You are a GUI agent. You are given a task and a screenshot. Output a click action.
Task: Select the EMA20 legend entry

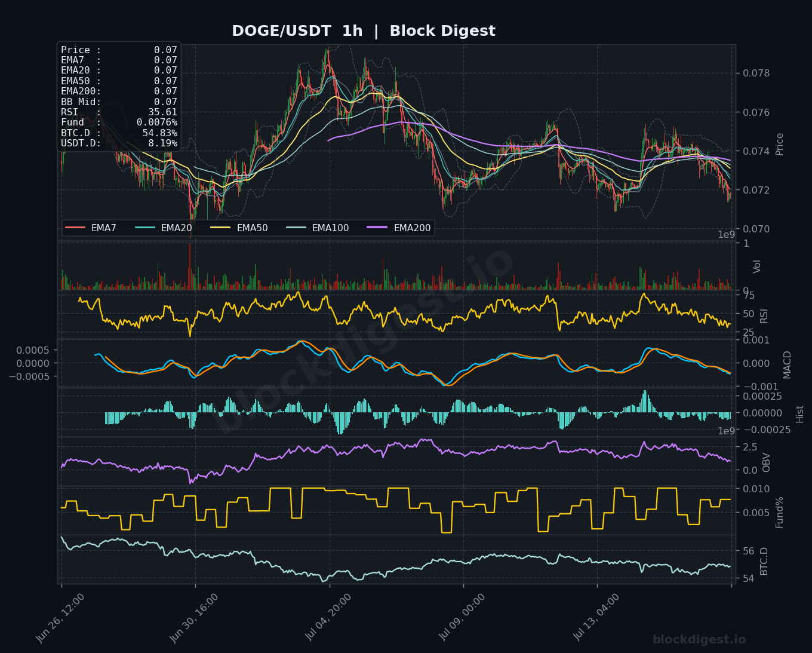[164, 228]
